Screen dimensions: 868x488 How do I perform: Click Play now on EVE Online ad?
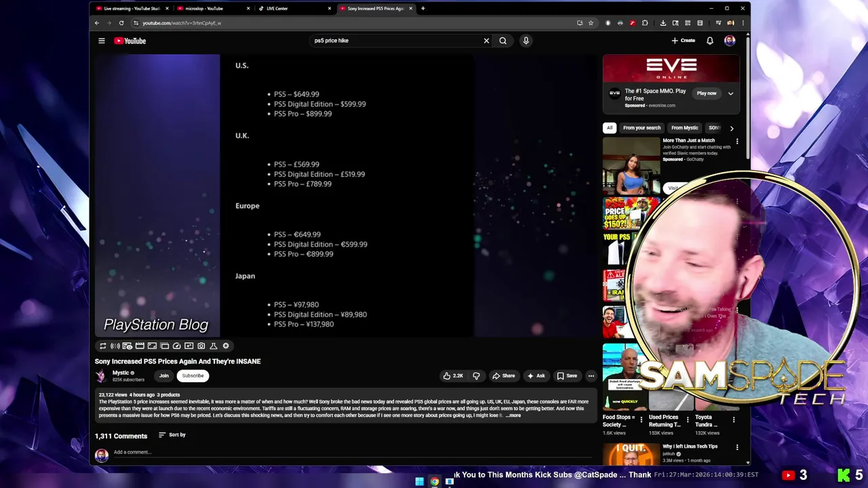(707, 94)
